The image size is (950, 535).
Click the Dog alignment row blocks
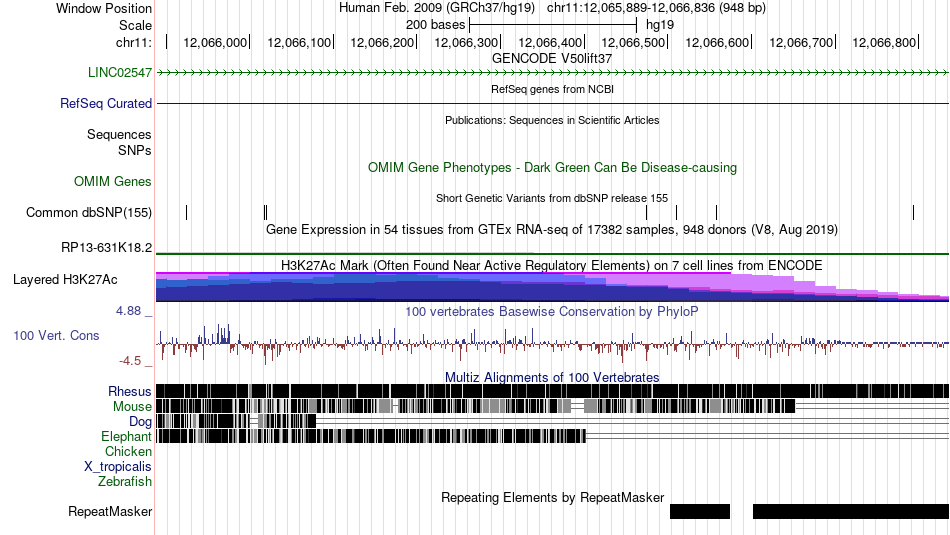[236, 421]
